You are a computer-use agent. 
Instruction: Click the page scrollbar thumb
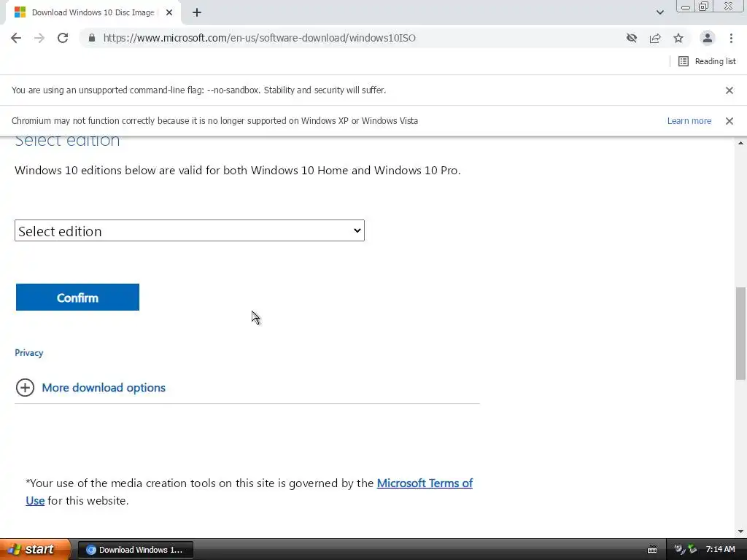click(741, 332)
